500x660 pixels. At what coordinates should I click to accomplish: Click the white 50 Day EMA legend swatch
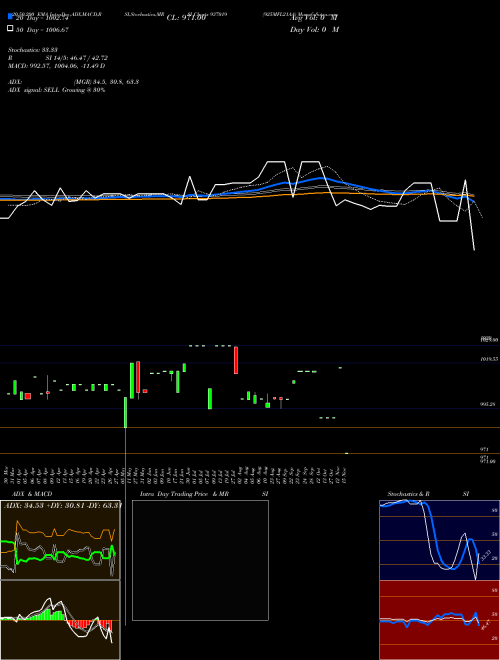point(10,29)
